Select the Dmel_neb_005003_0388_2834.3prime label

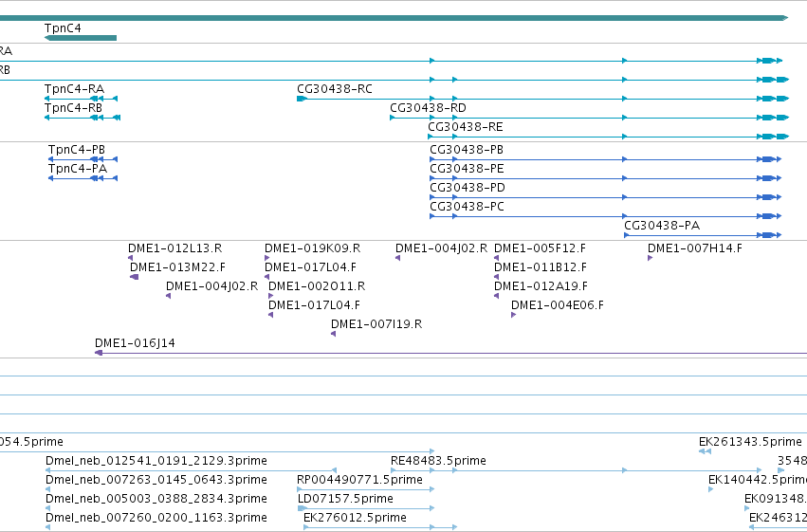(x=156, y=499)
